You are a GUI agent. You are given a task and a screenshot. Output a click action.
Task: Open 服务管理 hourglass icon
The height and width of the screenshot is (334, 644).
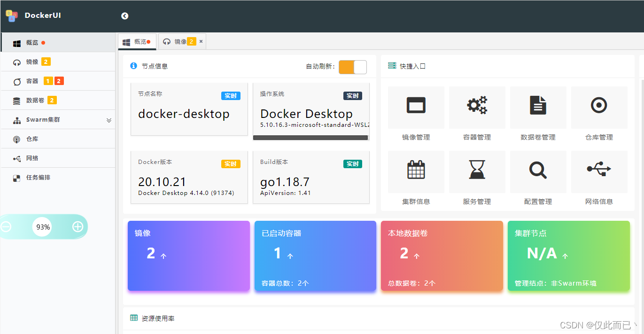coord(477,170)
